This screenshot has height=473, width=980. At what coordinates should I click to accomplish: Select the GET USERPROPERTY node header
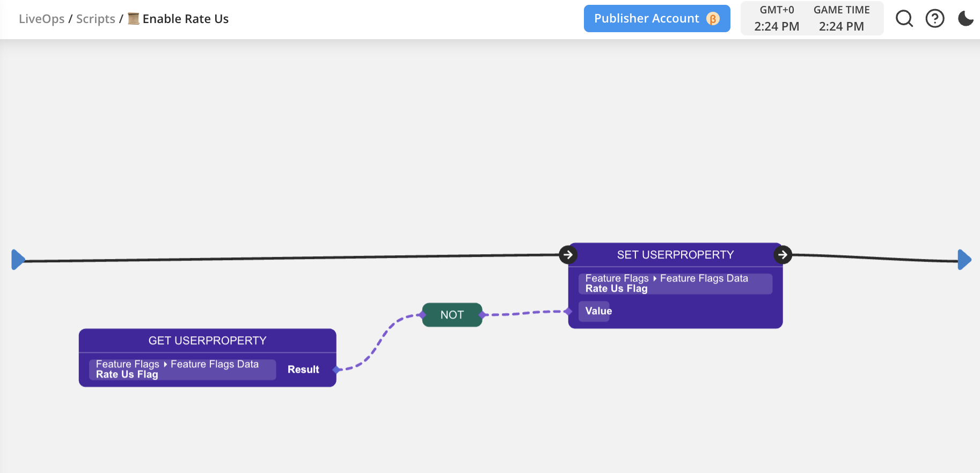pyautogui.click(x=207, y=341)
